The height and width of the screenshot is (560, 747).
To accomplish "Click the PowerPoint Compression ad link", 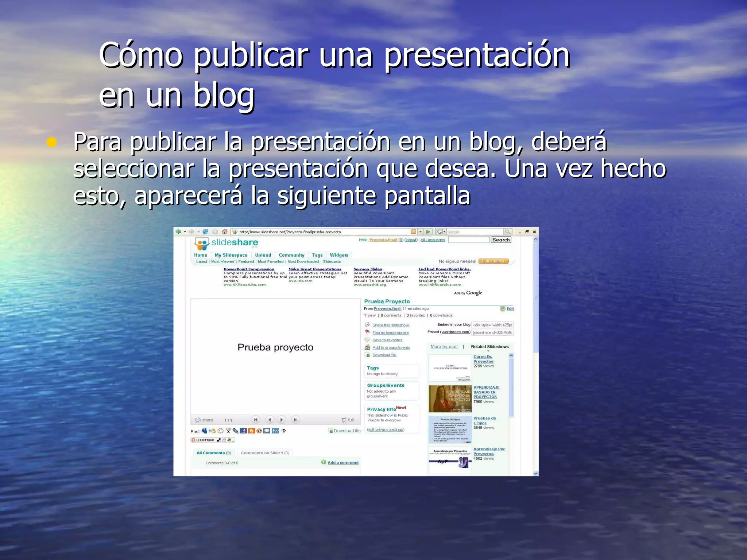I will 249,269.
